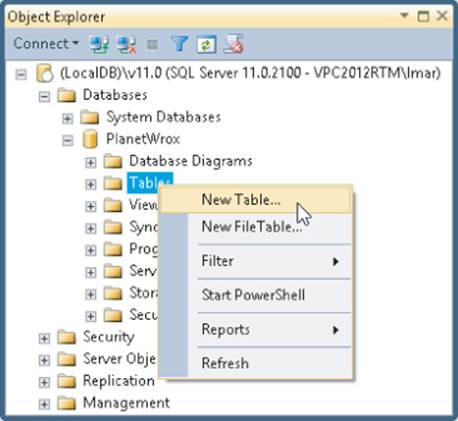Click the script icon with red mark
Image resolution: width=458 pixels, height=421 pixels.
(234, 44)
